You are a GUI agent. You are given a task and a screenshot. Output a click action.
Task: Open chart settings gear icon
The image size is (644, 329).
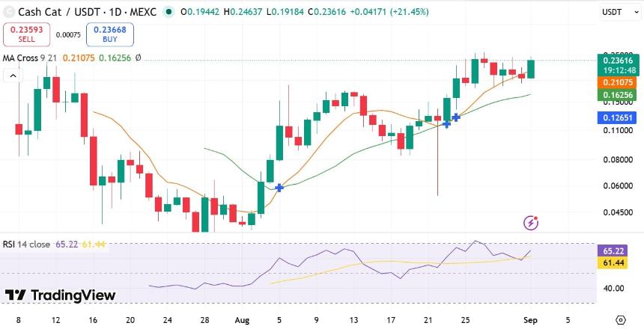click(x=621, y=319)
